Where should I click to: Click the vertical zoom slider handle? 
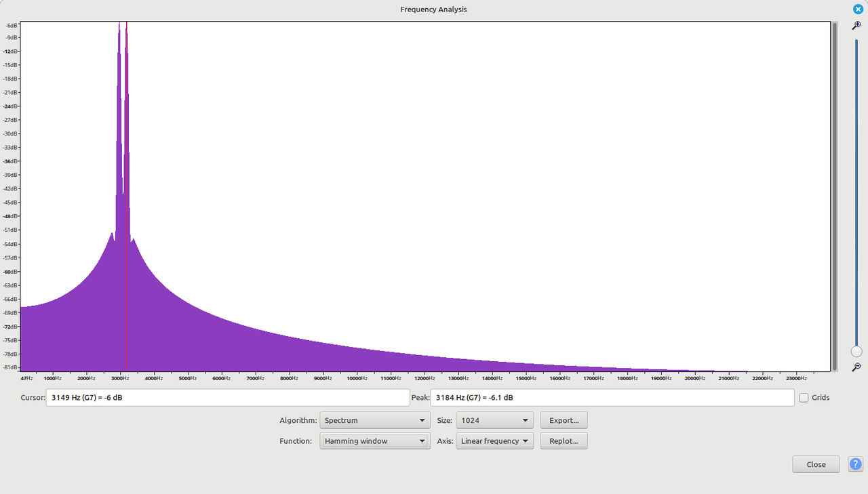856,352
